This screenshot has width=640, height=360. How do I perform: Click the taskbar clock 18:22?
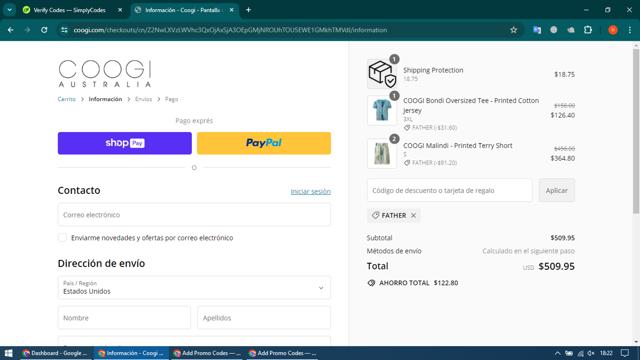pyautogui.click(x=606, y=353)
